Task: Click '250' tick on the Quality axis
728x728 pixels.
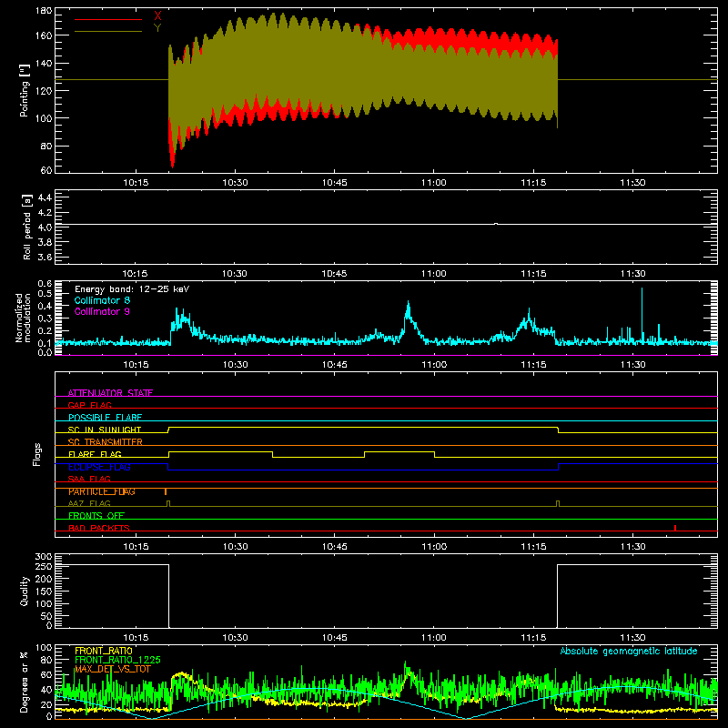Action: click(x=44, y=566)
